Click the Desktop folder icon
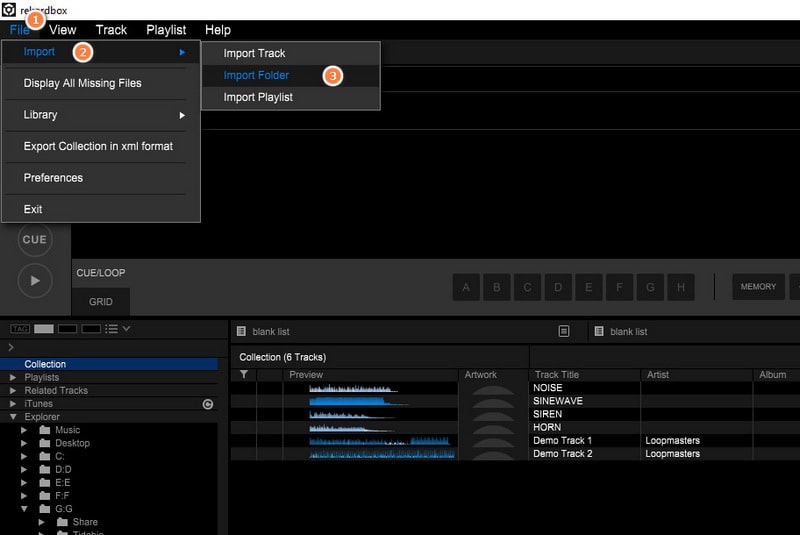 [x=45, y=443]
